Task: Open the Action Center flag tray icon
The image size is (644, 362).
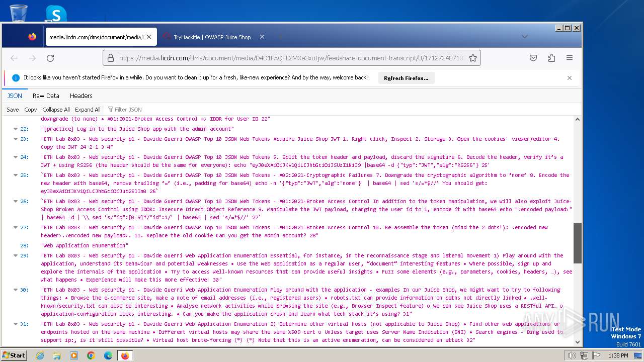Action: [x=595, y=355]
